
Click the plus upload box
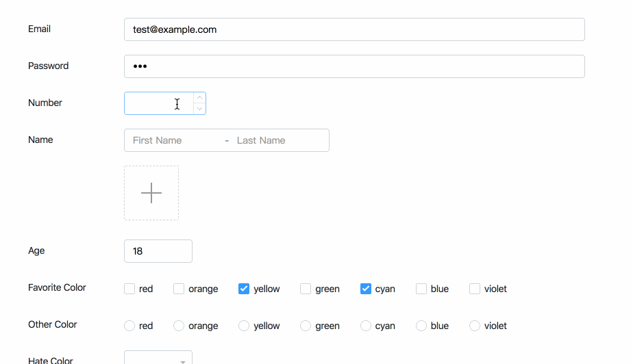[x=151, y=193]
